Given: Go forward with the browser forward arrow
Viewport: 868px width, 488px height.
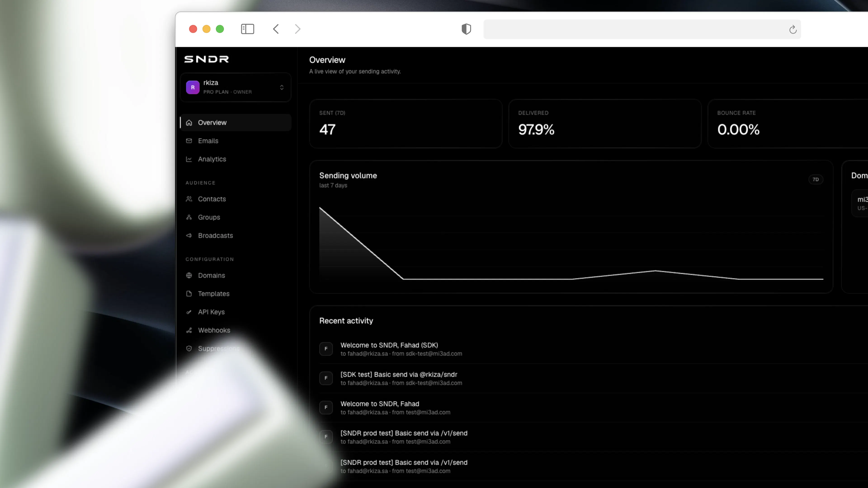Looking at the screenshot, I should coord(297,29).
